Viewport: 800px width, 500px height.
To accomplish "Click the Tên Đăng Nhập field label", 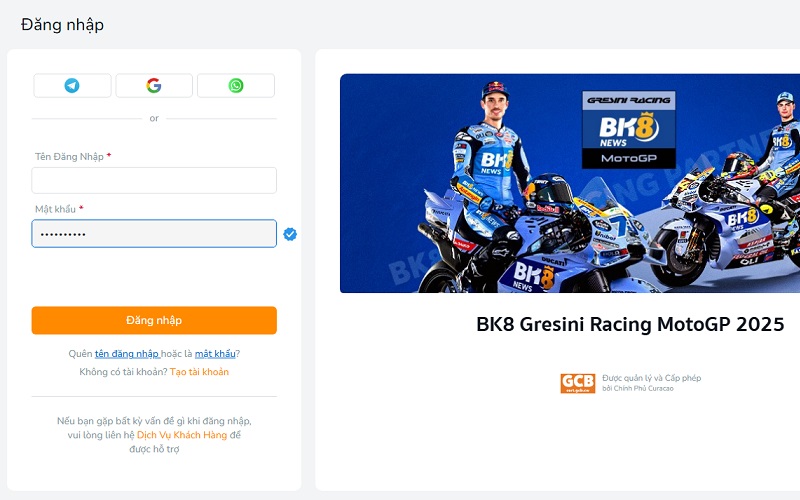I will (69, 157).
